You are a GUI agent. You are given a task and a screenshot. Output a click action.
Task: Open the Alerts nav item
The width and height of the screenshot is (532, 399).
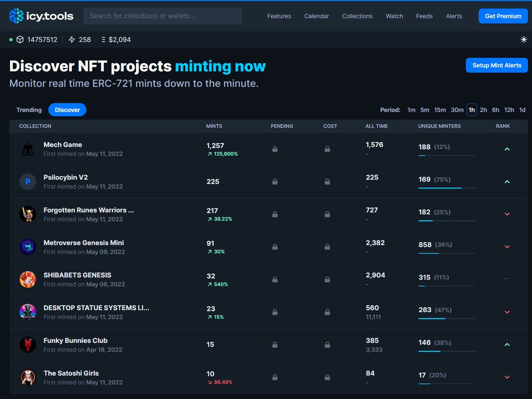click(454, 16)
